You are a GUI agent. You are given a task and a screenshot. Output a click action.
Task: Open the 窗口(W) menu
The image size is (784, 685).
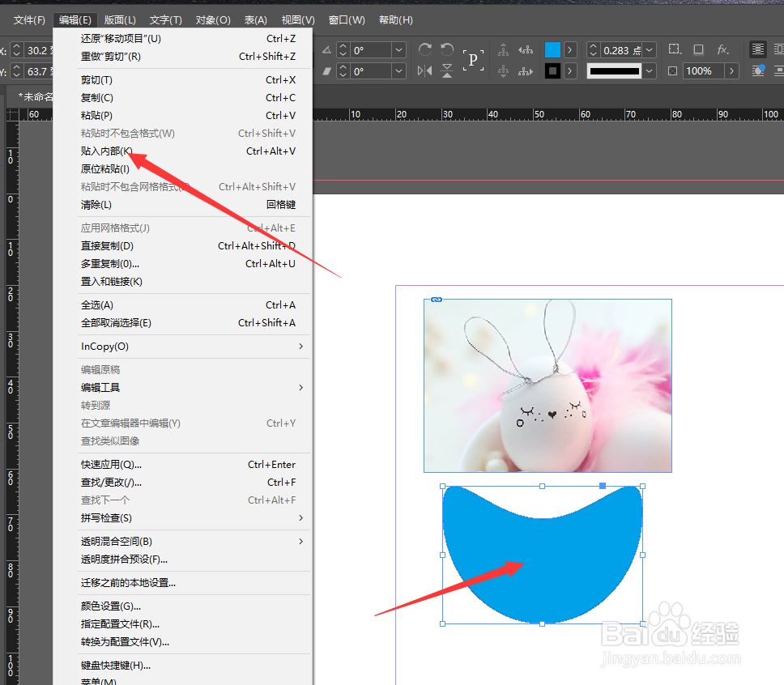(x=347, y=20)
